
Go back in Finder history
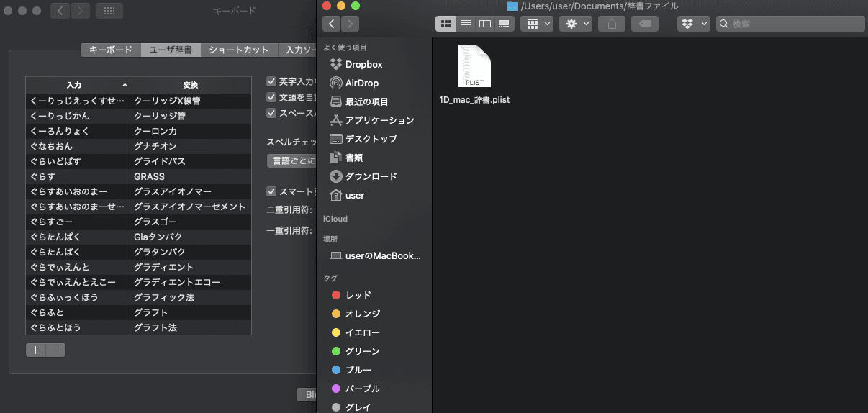332,24
